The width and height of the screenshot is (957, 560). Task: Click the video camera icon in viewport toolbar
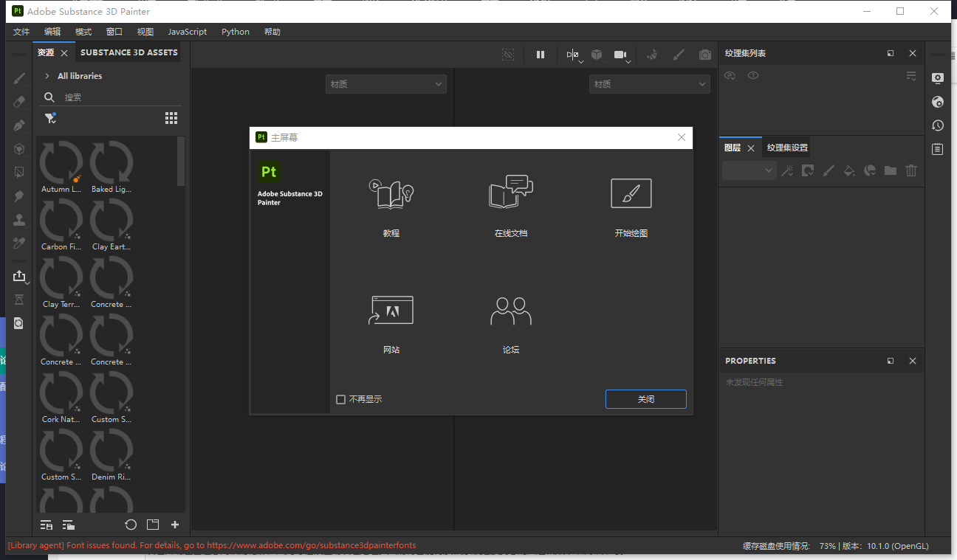(621, 55)
